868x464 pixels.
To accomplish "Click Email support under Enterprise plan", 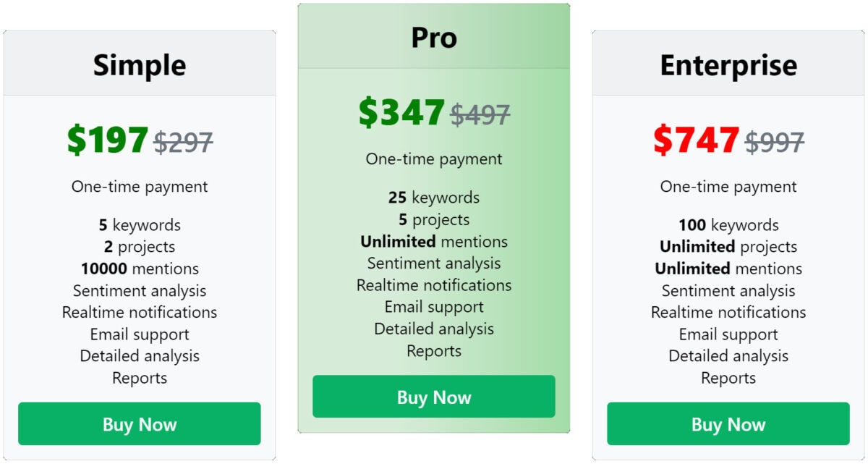I will pyautogui.click(x=729, y=334).
